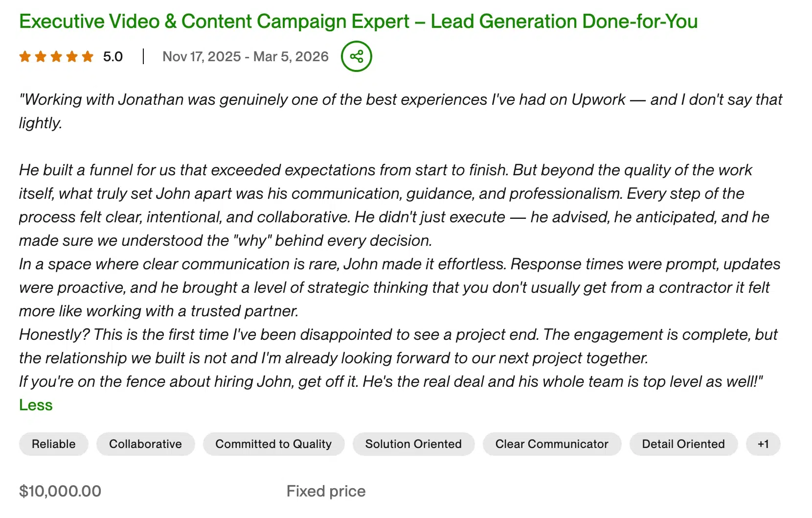Expand the +1 hidden skill tag
This screenshot has width=812, height=518.
764,444
